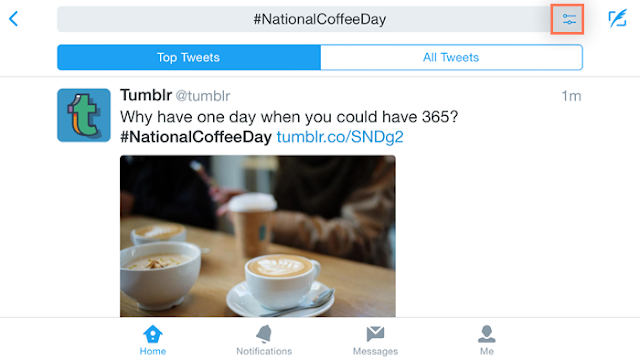640x360 pixels.
Task: Open the search filter settings icon
Action: point(567,19)
